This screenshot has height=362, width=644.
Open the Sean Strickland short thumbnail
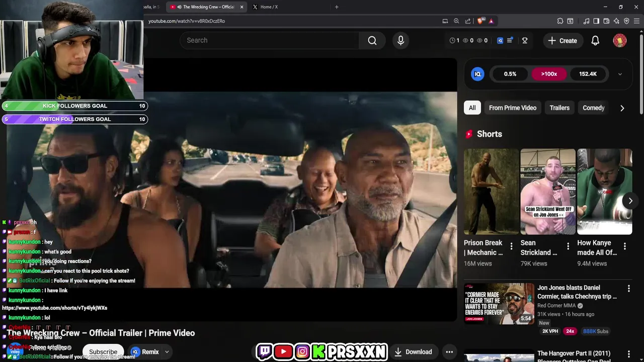(x=548, y=192)
